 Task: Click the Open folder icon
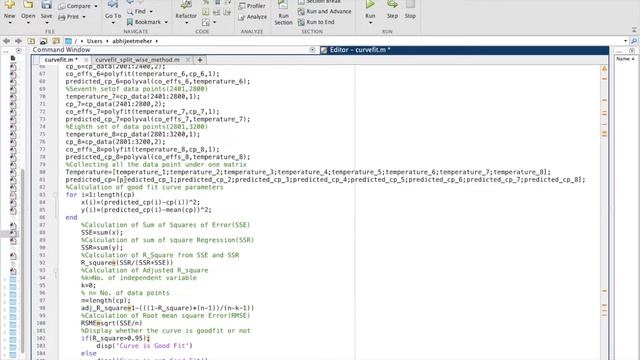tap(28, 4)
